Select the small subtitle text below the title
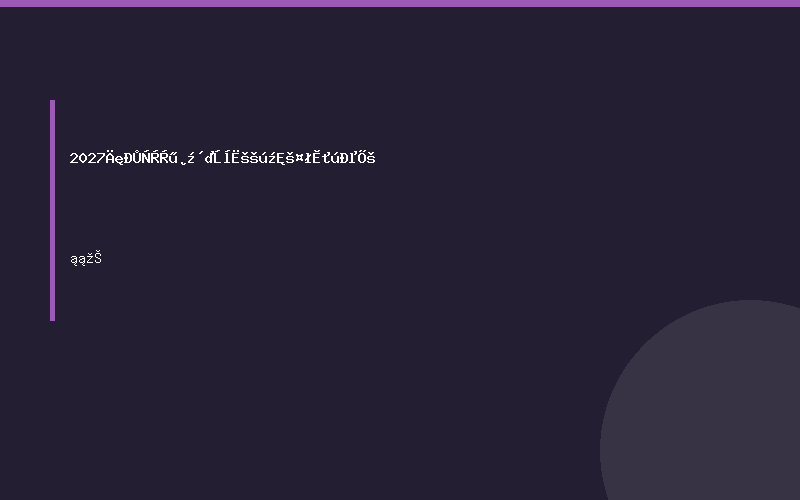This screenshot has width=800, height=500. [86, 259]
